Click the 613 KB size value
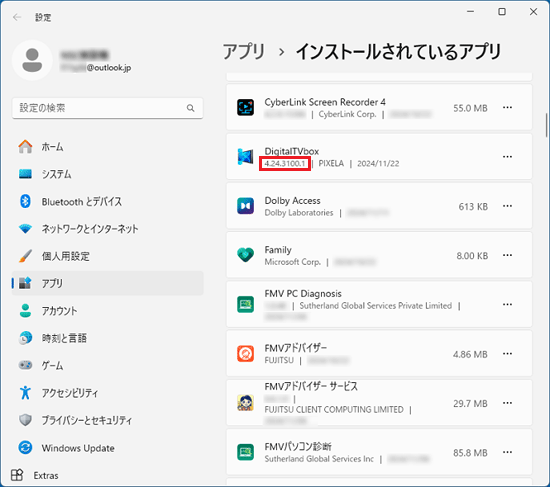 point(473,207)
